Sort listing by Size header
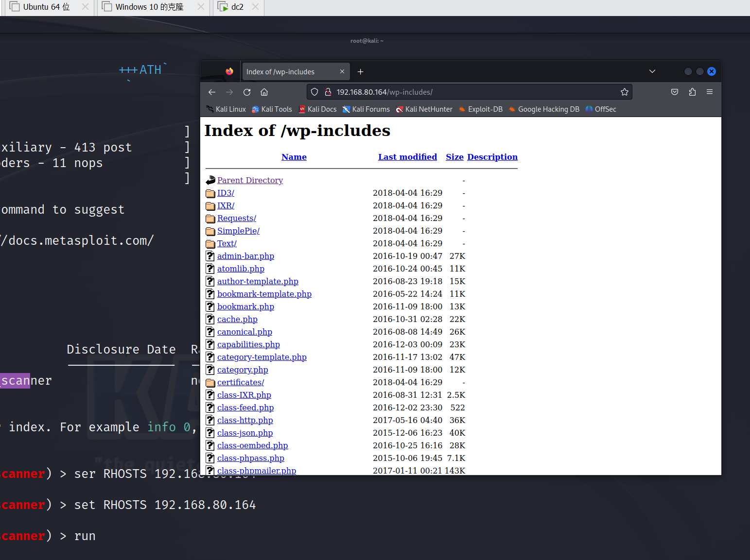This screenshot has height=560, width=750. 454,157
